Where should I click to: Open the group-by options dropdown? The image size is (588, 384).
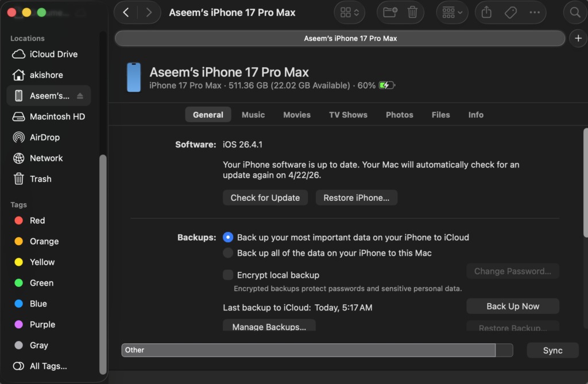pos(452,13)
